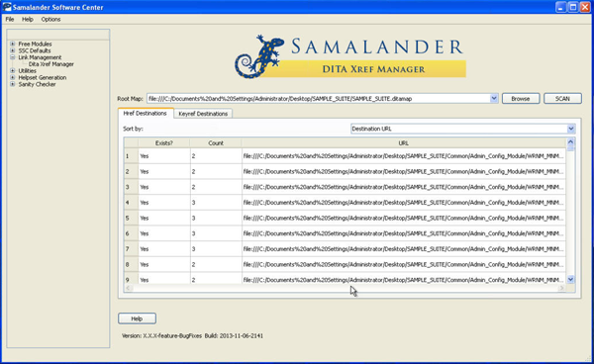594x364 pixels.
Task: Select the Helpset Generation tree label
Action: (x=43, y=77)
